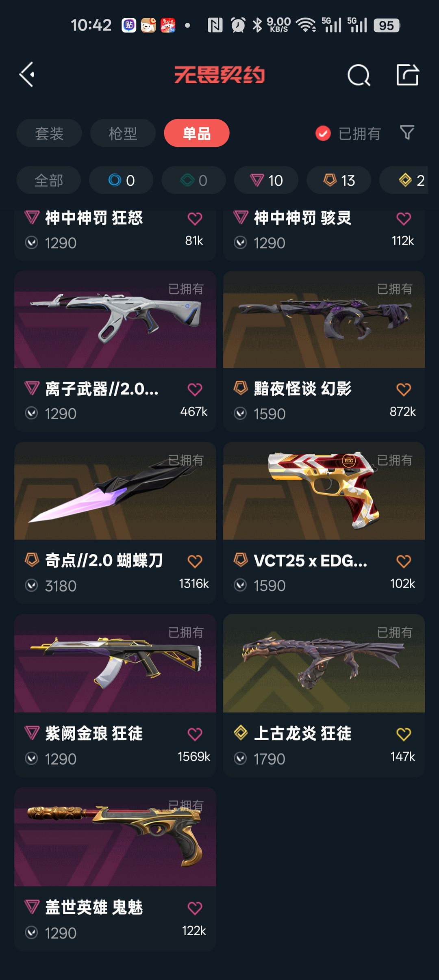This screenshot has width=439, height=980.
Task: Tap the share icon in header
Action: click(408, 75)
